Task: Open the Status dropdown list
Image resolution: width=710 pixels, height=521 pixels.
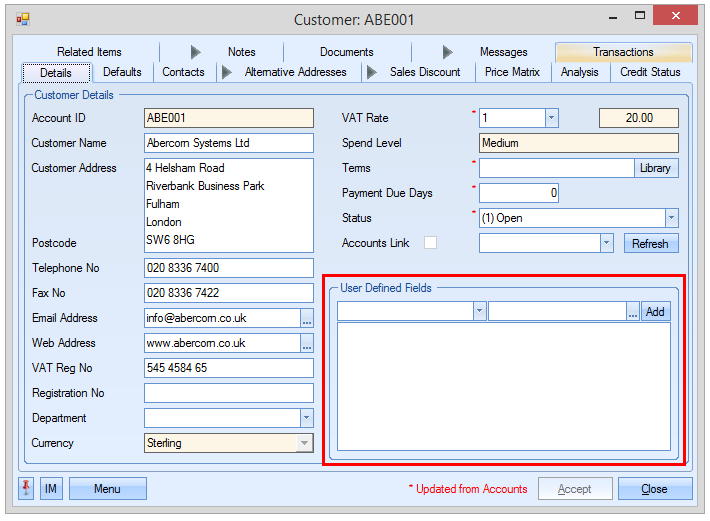Action: [x=671, y=218]
